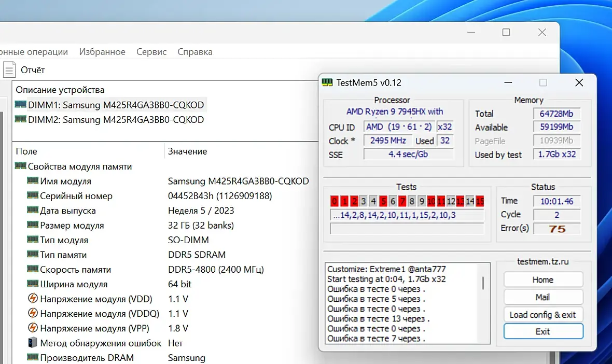Click the DIMM2 memory module icon
Image resolution: width=612 pixels, height=364 pixels.
(21, 119)
